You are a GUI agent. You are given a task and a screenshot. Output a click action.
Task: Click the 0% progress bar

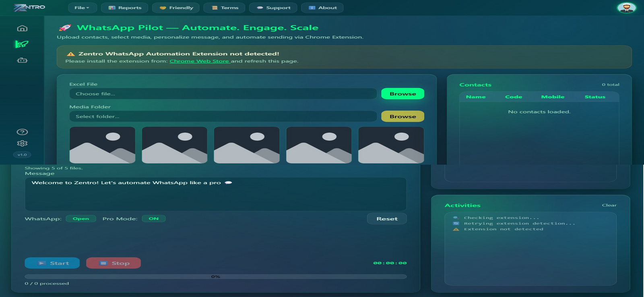(216, 276)
